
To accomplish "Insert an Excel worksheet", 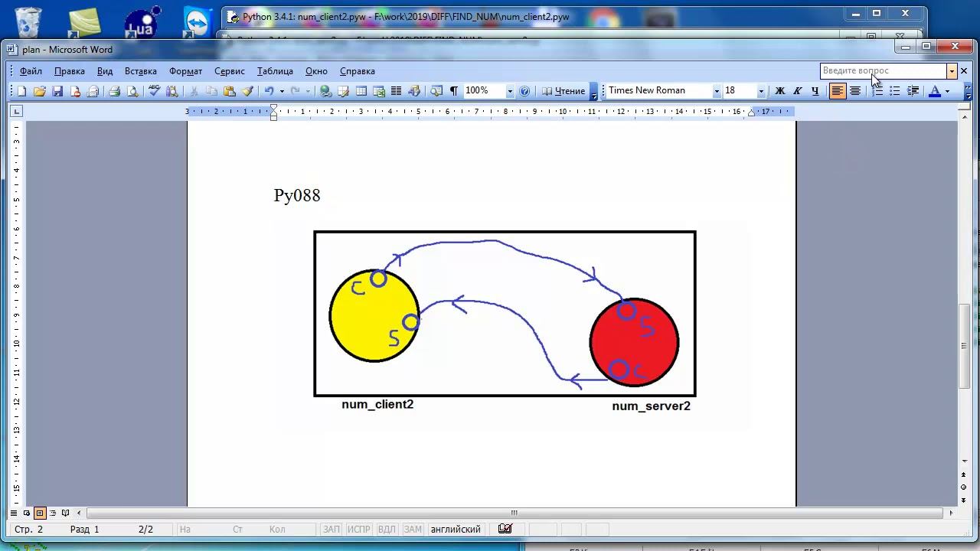I will pos(378,91).
